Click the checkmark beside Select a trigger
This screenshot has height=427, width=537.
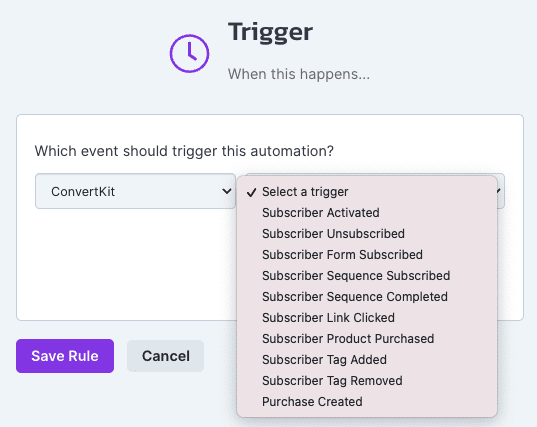(x=251, y=192)
